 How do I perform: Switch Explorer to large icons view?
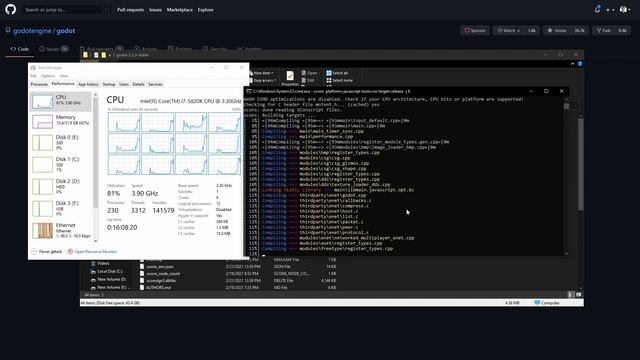pyautogui.click(x=578, y=295)
